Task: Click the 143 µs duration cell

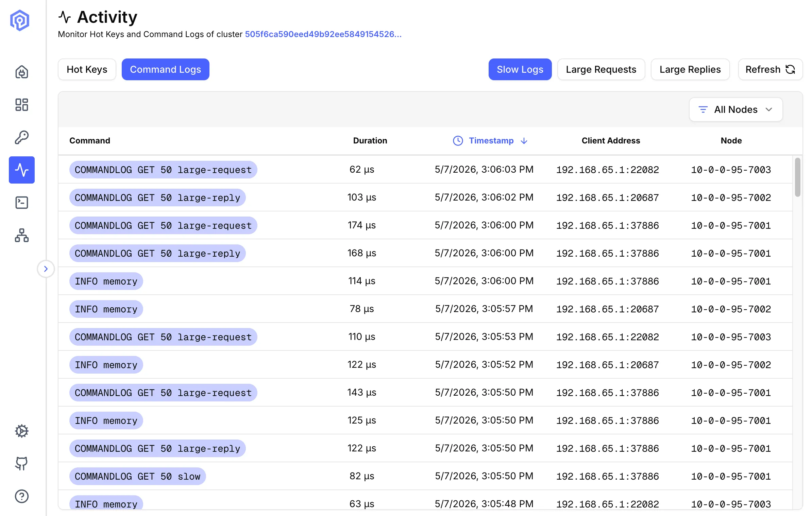Action: tap(362, 393)
